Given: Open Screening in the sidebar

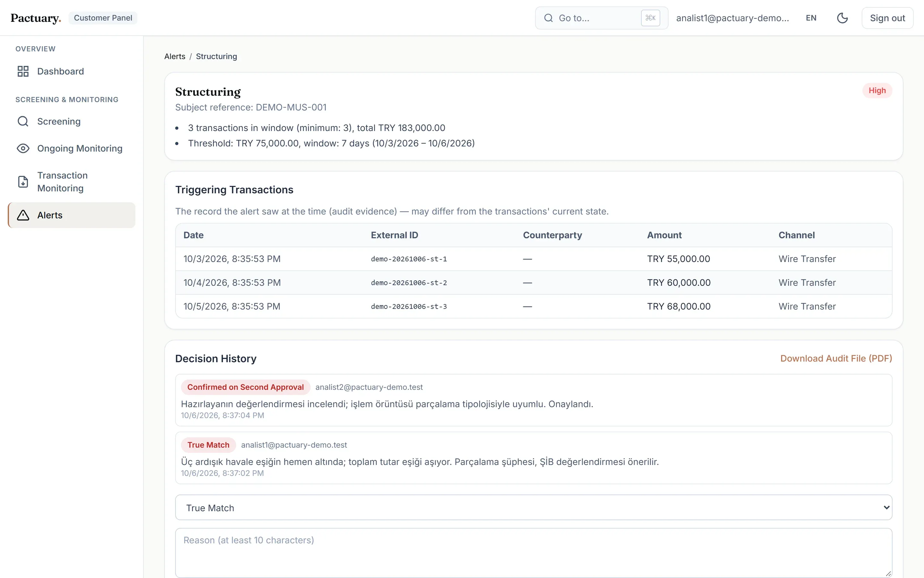Looking at the screenshot, I should 72,122.
